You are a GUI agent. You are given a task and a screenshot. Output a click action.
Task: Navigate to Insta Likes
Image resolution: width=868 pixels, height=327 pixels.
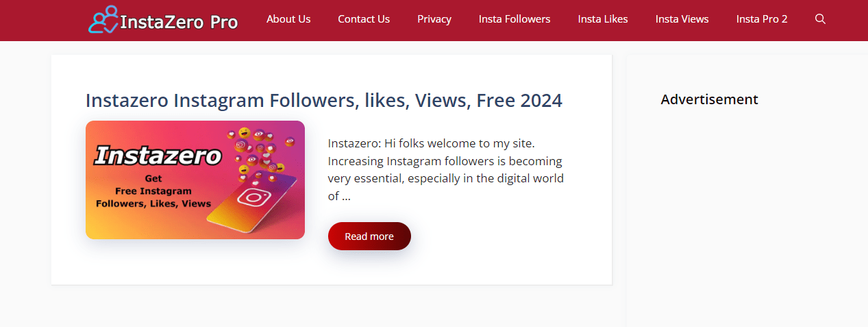tap(603, 19)
